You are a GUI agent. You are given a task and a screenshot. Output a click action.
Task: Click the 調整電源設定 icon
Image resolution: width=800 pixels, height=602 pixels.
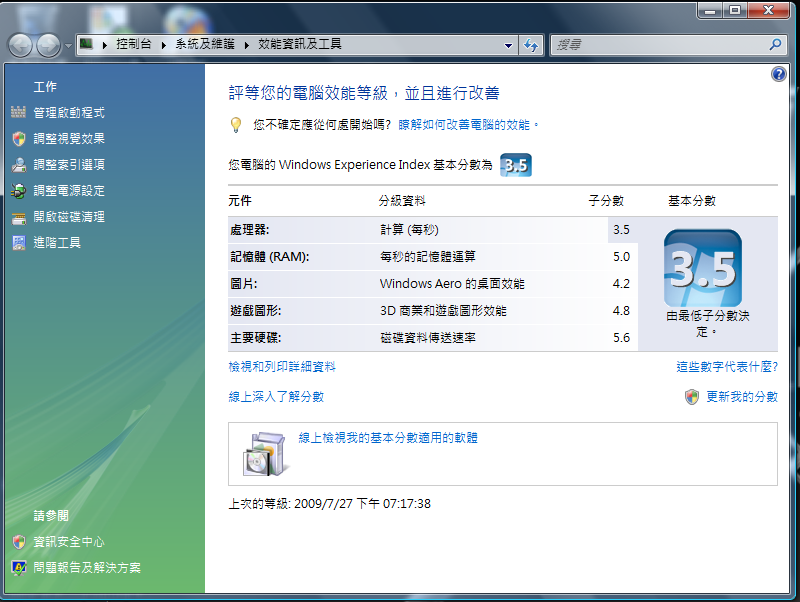[x=19, y=191]
